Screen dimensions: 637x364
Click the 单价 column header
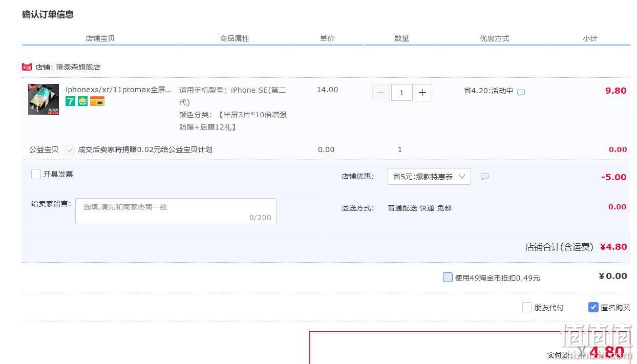coord(327,38)
